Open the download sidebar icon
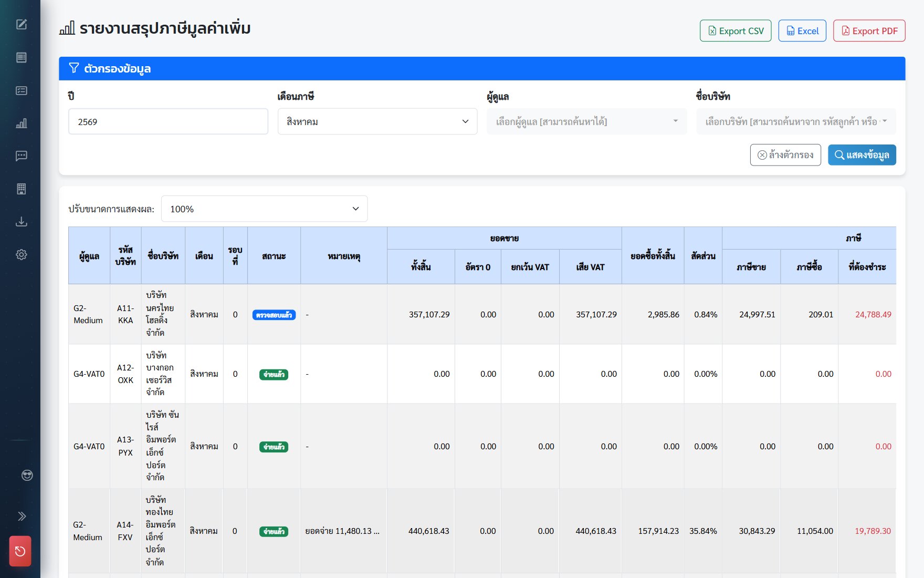Viewport: 924px width, 578px height. 22,222
